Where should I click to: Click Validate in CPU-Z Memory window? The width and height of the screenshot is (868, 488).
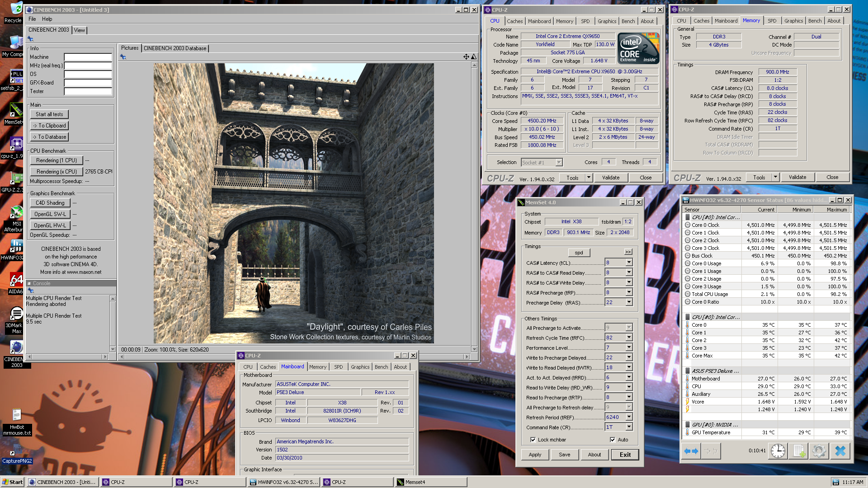click(797, 177)
